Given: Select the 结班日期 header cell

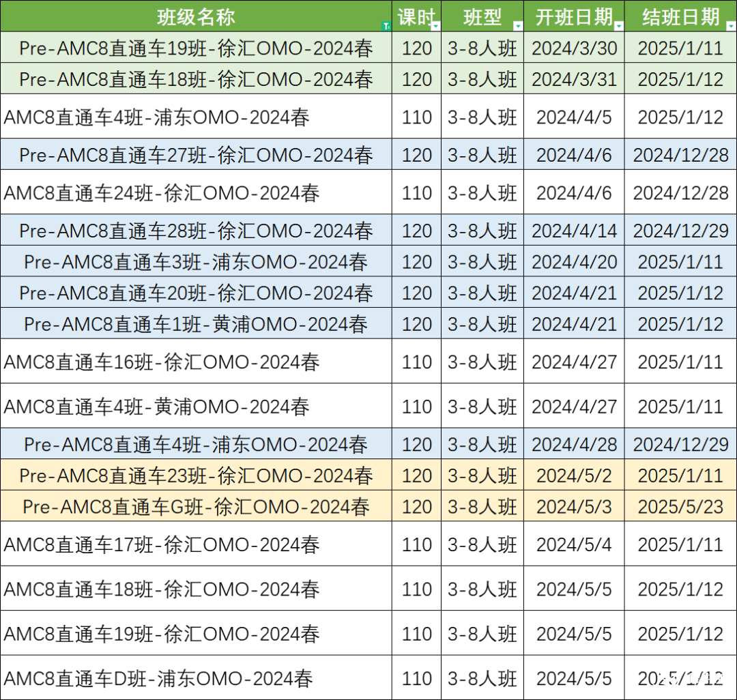Looking at the screenshot, I should tap(680, 16).
